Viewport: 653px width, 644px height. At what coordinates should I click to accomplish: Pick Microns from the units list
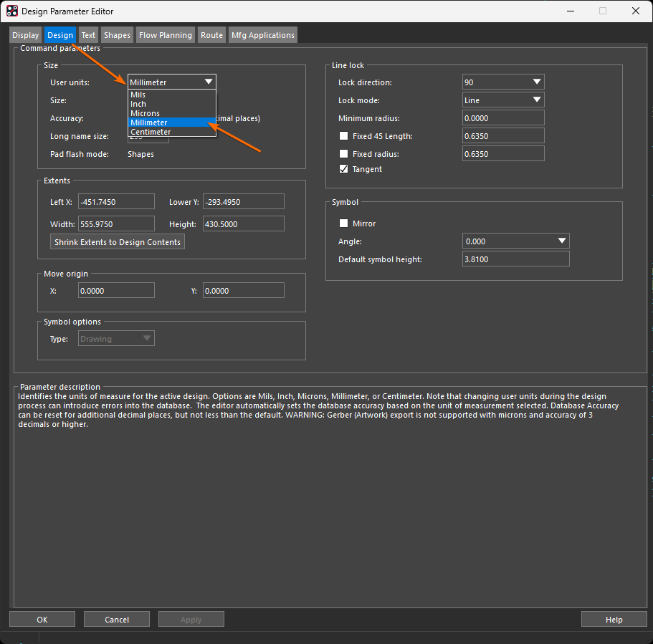coord(145,113)
